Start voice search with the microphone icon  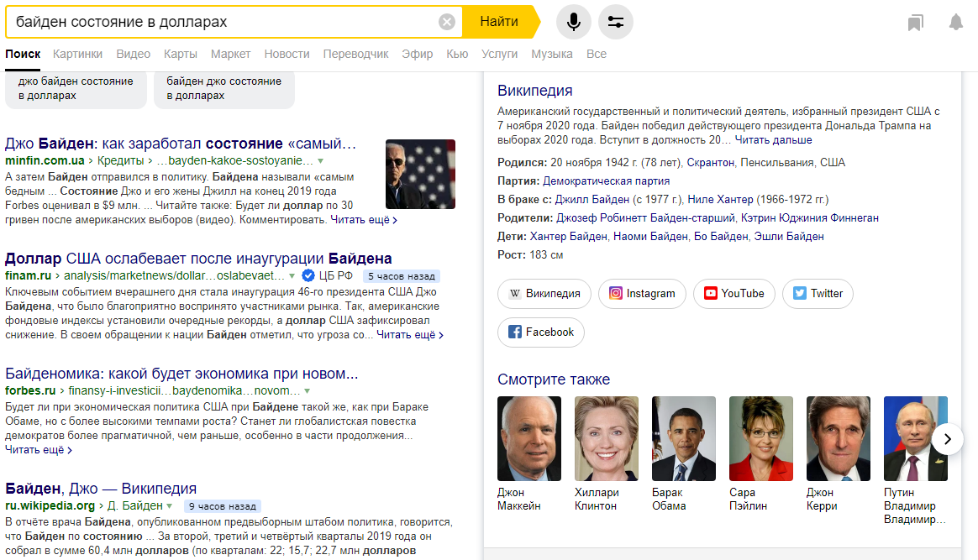coord(573,22)
